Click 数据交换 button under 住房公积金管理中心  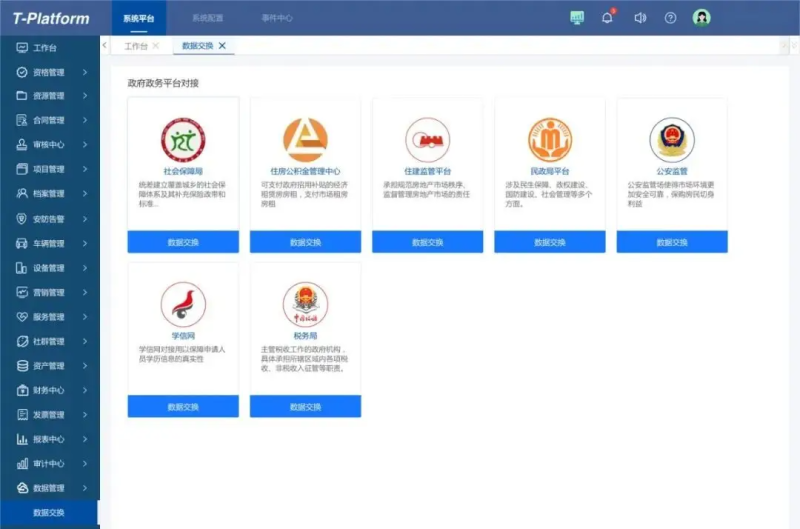point(305,242)
